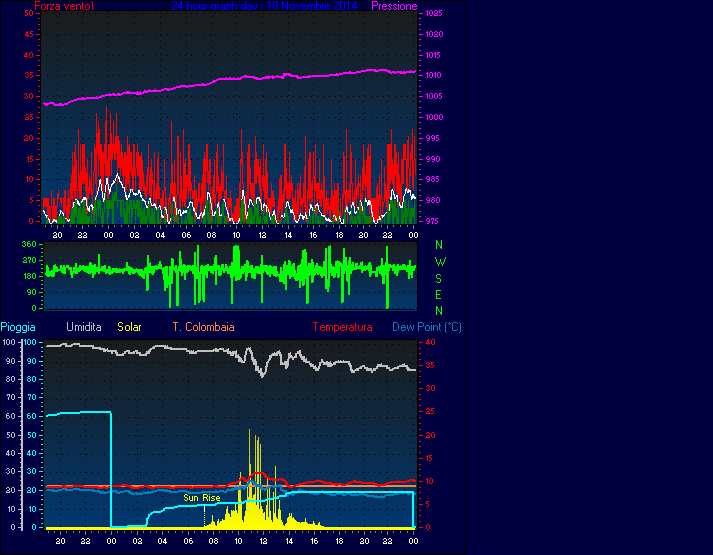The width and height of the screenshot is (713, 555).
Task: Click the red 35 temperature axis value
Action: [x=430, y=365]
